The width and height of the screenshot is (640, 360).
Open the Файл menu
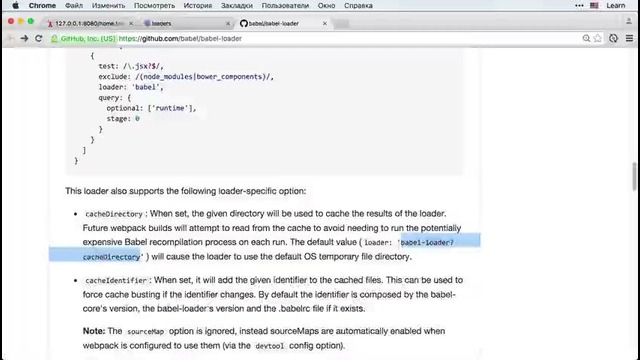[x=74, y=6]
